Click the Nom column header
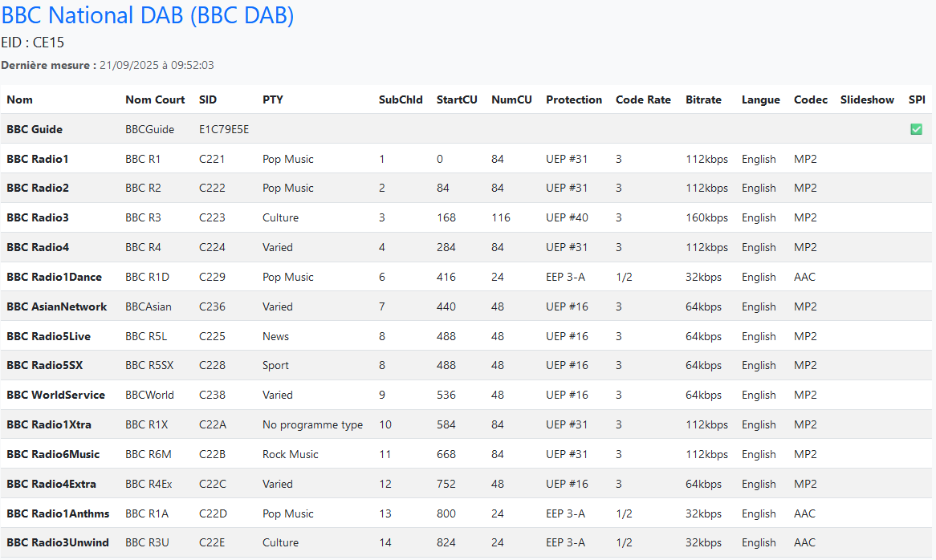The image size is (936, 560). click(x=20, y=99)
